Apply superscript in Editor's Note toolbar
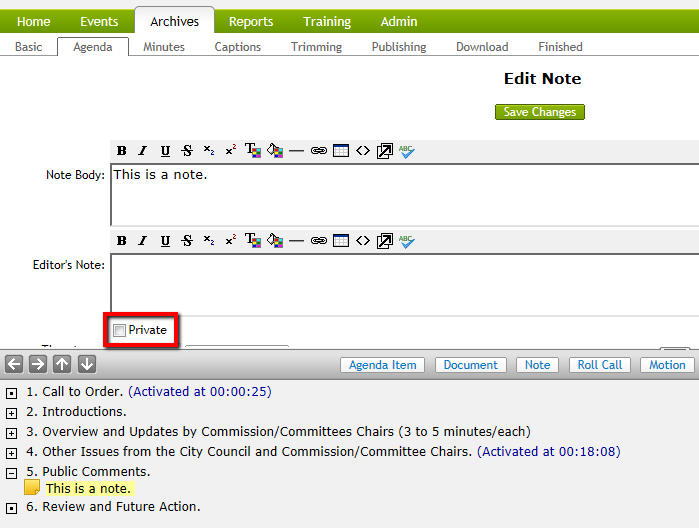699x528 pixels. coord(230,240)
